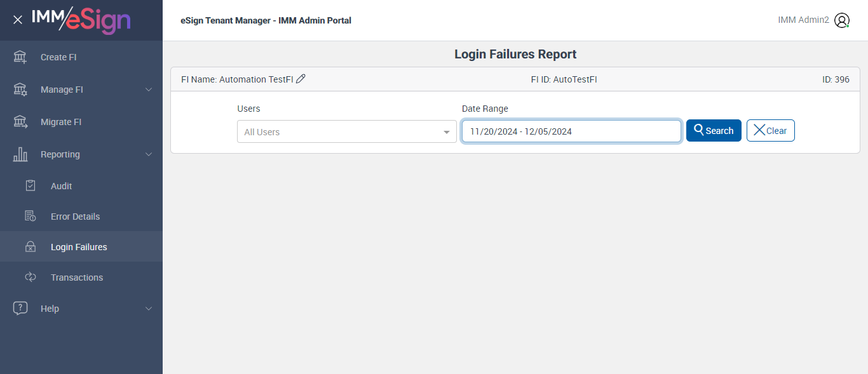
Task: Open the Transactions report menu item
Action: (77, 277)
